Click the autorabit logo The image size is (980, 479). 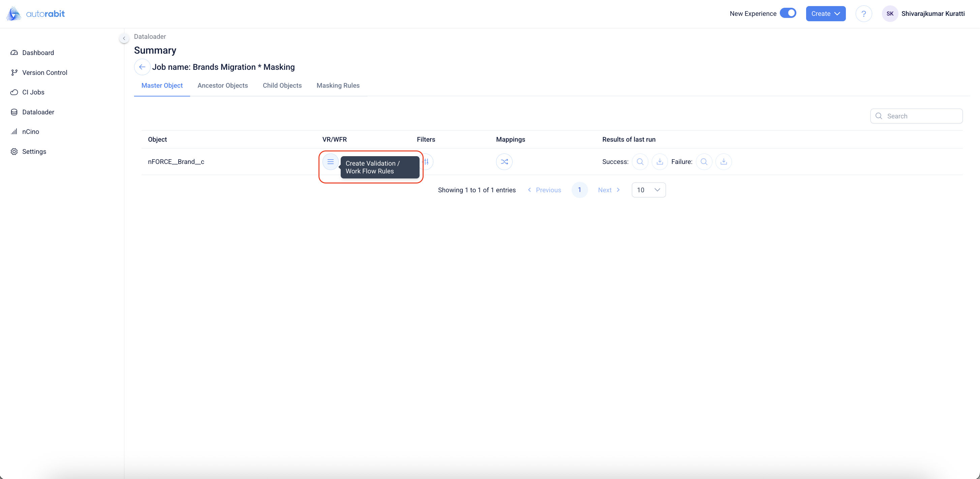[x=36, y=14]
